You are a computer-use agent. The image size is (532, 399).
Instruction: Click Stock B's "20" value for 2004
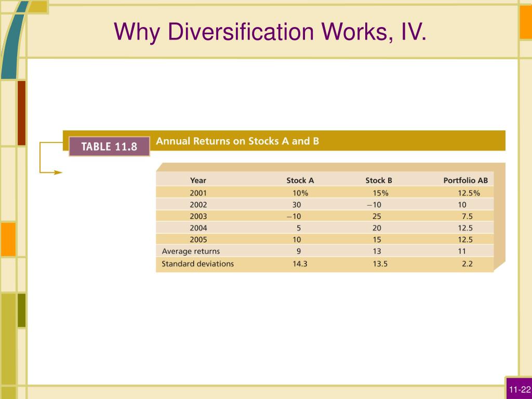pos(377,228)
